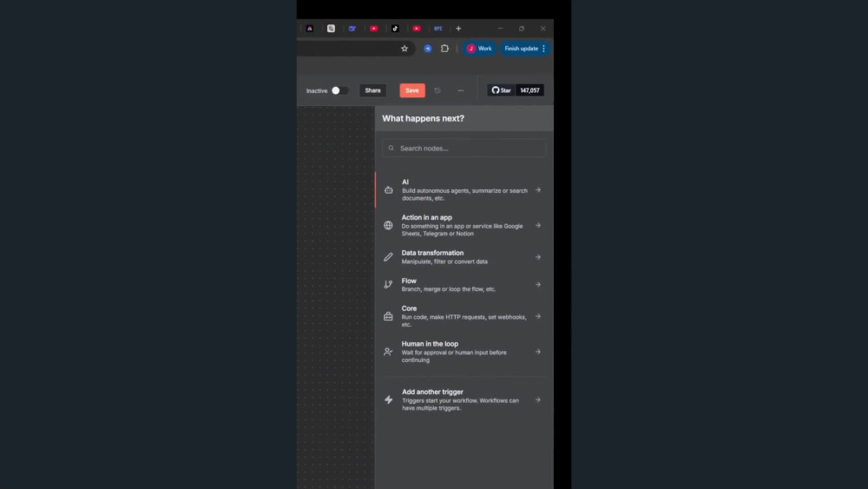This screenshot has width=868, height=489.
Task: Expand Data transformation arrow
Action: [x=538, y=257]
